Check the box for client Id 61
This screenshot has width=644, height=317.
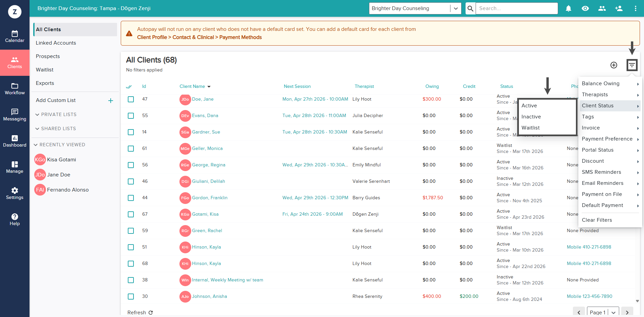pyautogui.click(x=131, y=149)
